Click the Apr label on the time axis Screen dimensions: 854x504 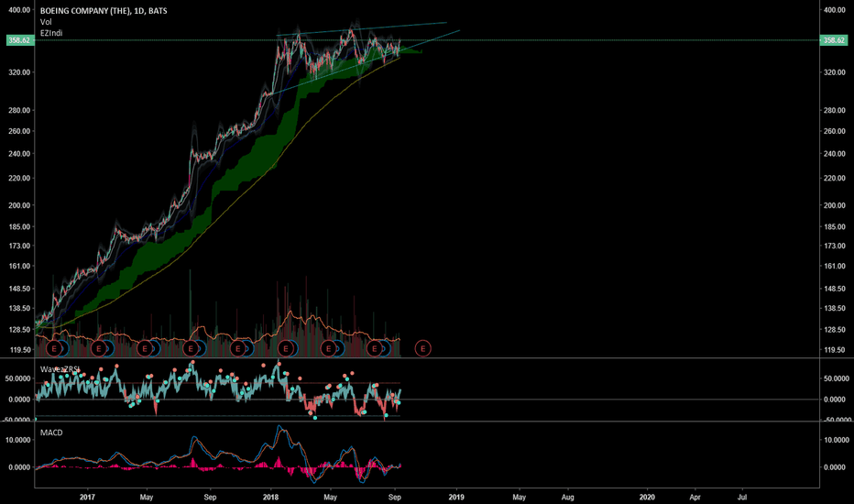click(x=695, y=497)
